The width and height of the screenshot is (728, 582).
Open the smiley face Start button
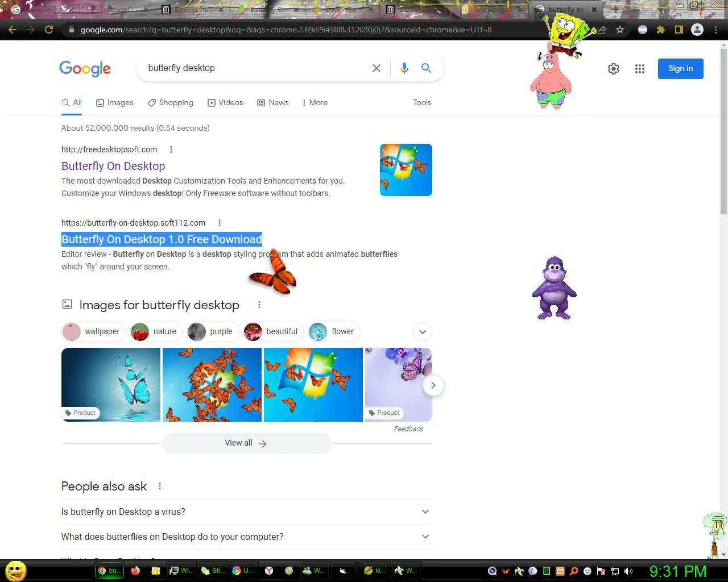click(x=16, y=571)
